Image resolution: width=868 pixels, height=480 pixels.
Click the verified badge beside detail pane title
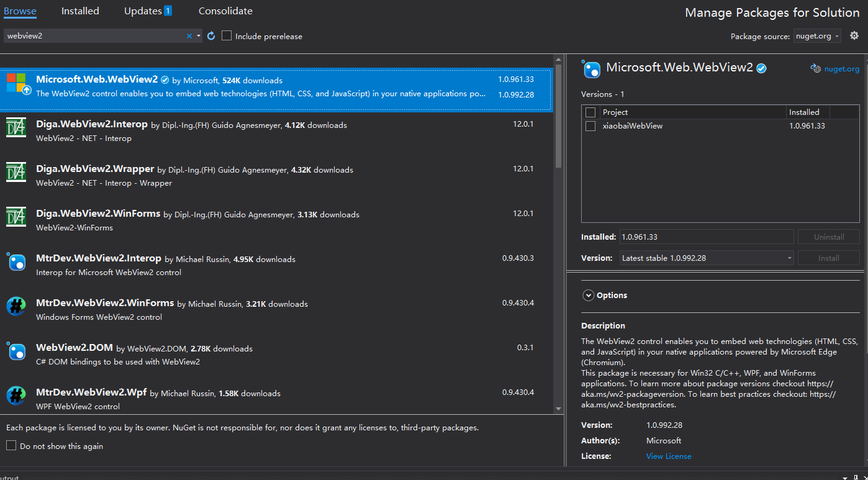pyautogui.click(x=761, y=68)
